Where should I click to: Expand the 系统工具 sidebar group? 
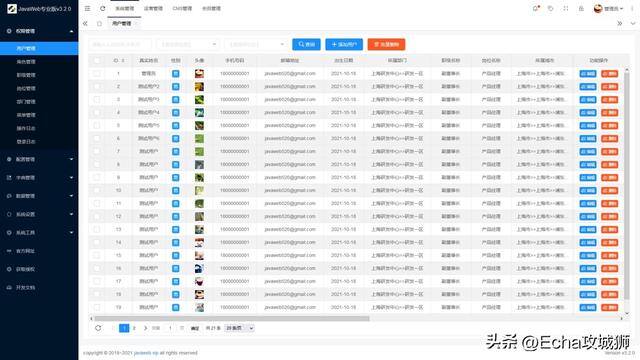[x=39, y=233]
